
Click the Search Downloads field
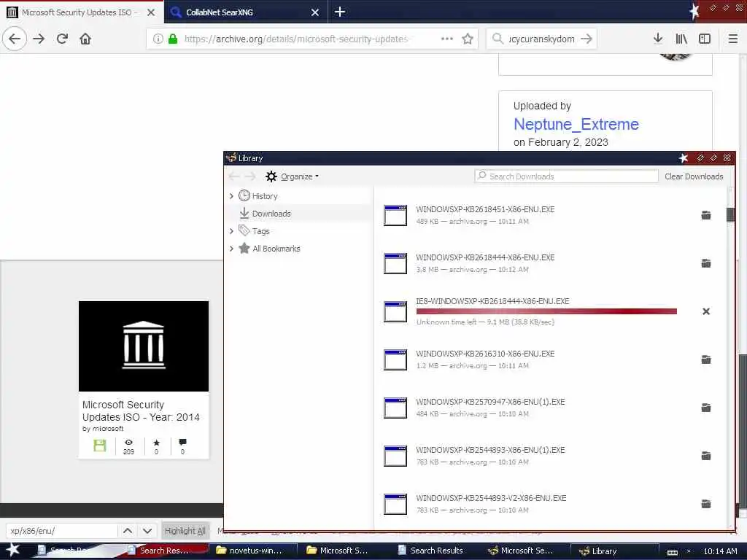566,176
